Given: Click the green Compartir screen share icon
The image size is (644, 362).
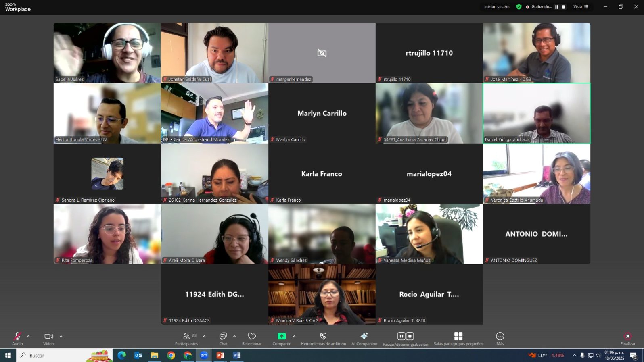Looking at the screenshot, I should (x=281, y=336).
